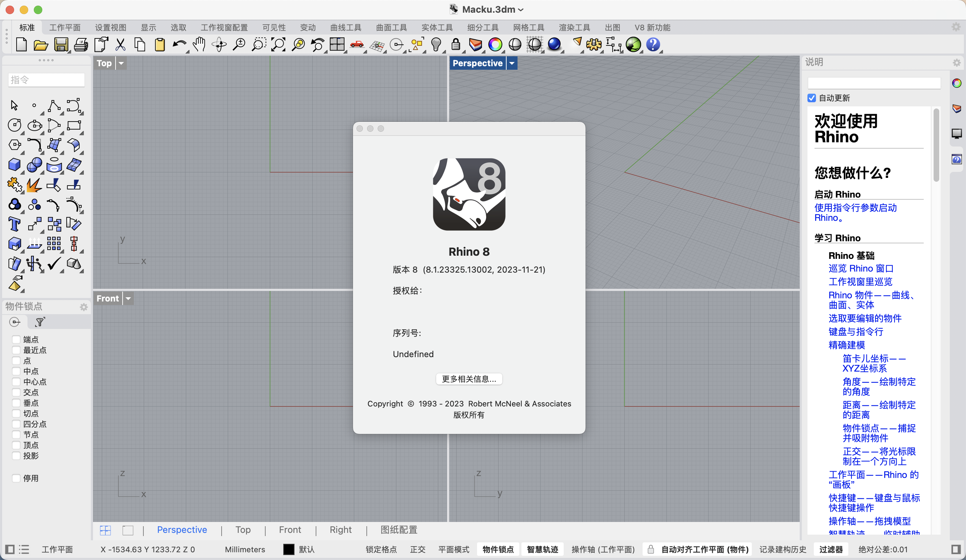Open the 巡览 Rhino 窗口 link
966x560 pixels.
coord(861,268)
